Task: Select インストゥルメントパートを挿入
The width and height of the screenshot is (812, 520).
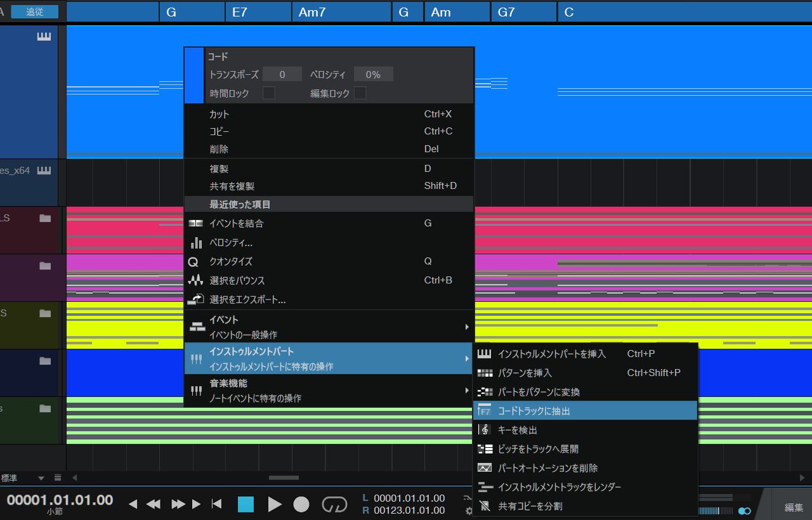Action: click(585, 354)
